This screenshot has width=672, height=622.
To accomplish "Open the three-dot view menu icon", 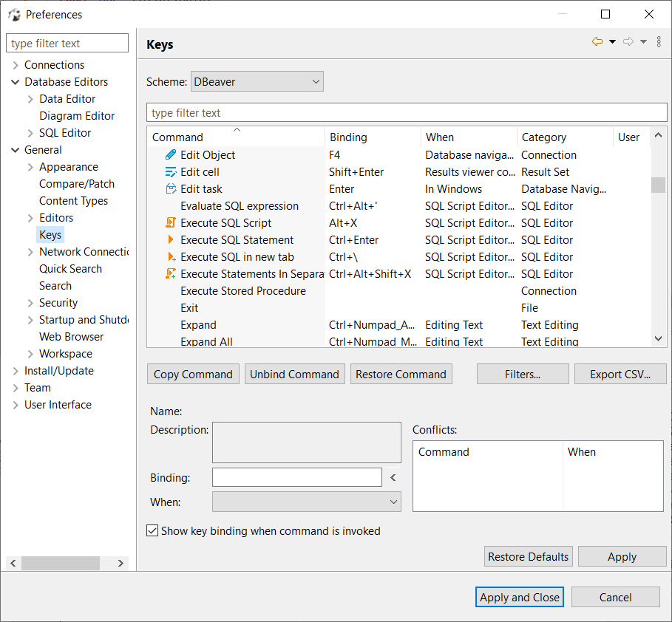I will [659, 41].
